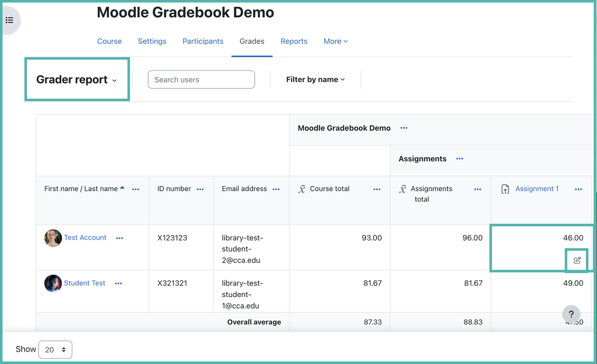
Task: Open Email address column actions menu
Action: pyautogui.click(x=276, y=189)
